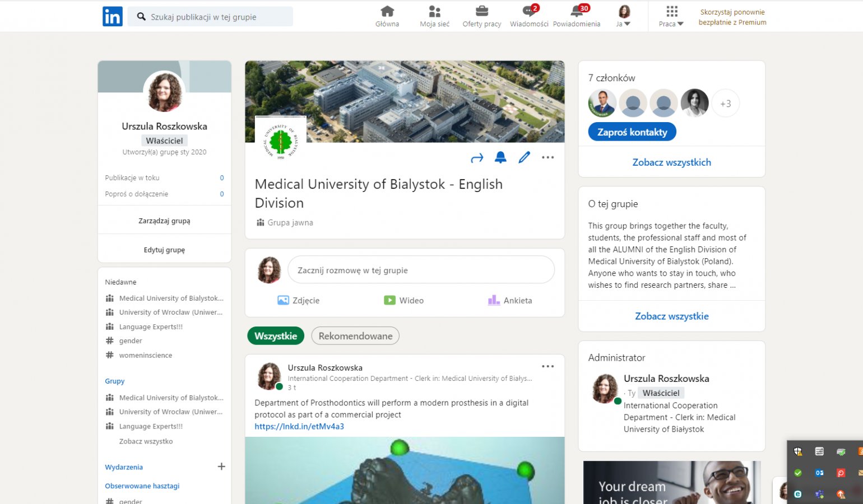This screenshot has width=863, height=504.
Task: Open Moja sieć network icon
Action: pos(434,12)
